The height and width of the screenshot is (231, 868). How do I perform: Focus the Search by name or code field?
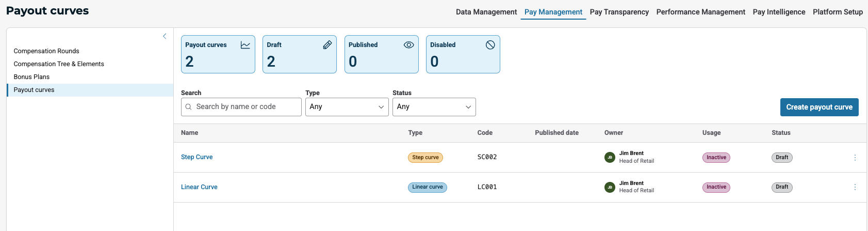pyautogui.click(x=246, y=107)
